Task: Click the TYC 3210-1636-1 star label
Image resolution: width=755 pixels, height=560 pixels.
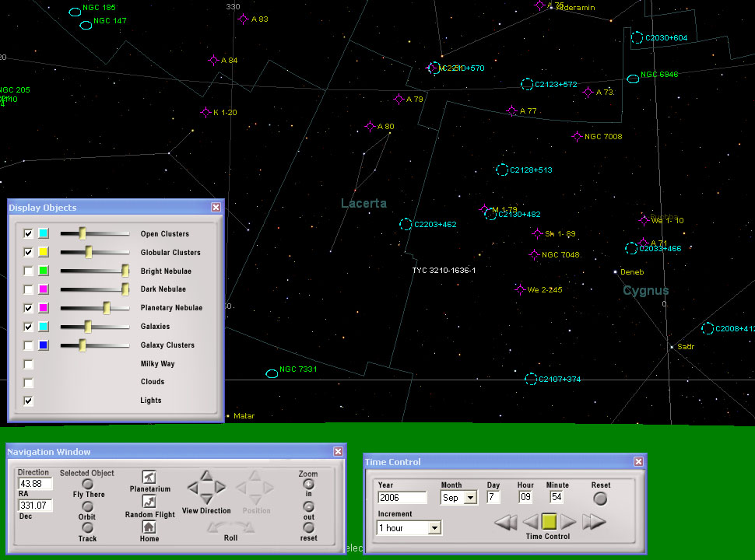Action: (444, 271)
